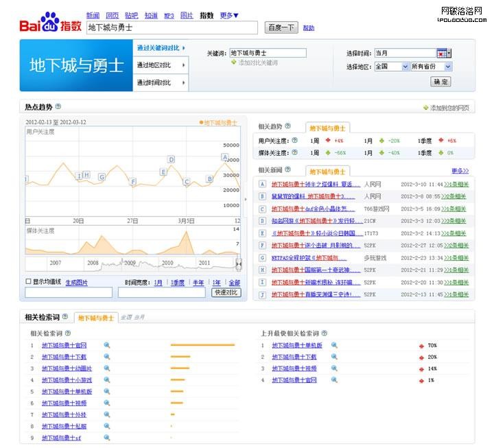Select marker G on trend chart

click(102, 177)
